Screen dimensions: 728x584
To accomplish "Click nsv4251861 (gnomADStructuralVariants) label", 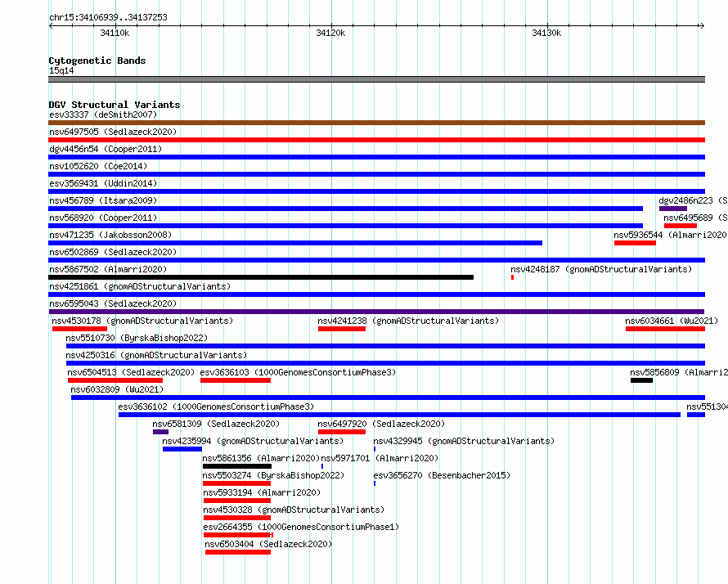I will click(x=140, y=286).
